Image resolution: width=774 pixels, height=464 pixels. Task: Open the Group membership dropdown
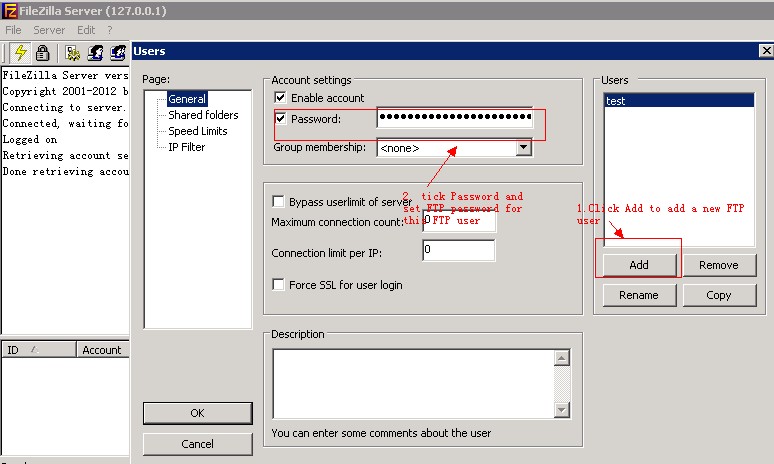pyautogui.click(x=523, y=148)
